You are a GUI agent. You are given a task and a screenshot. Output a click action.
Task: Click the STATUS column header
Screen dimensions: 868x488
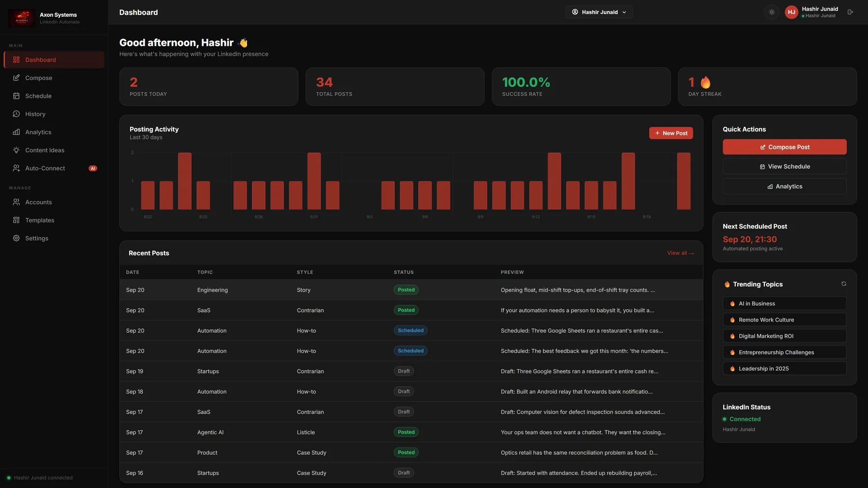404,272
